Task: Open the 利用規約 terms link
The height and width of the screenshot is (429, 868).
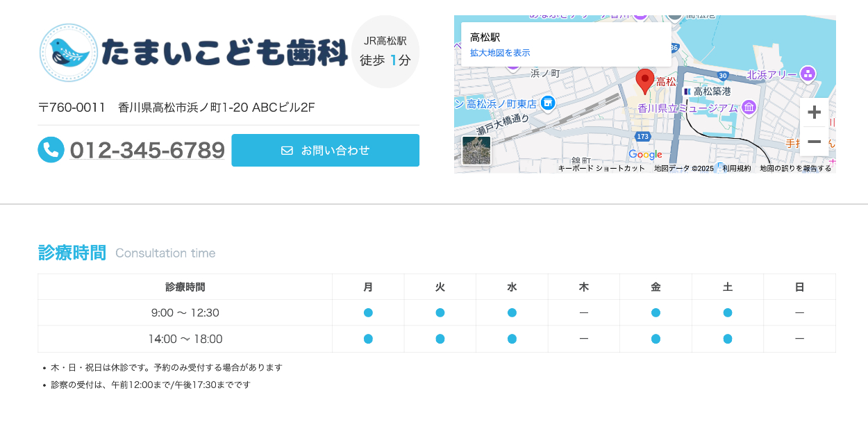Action: tap(736, 168)
